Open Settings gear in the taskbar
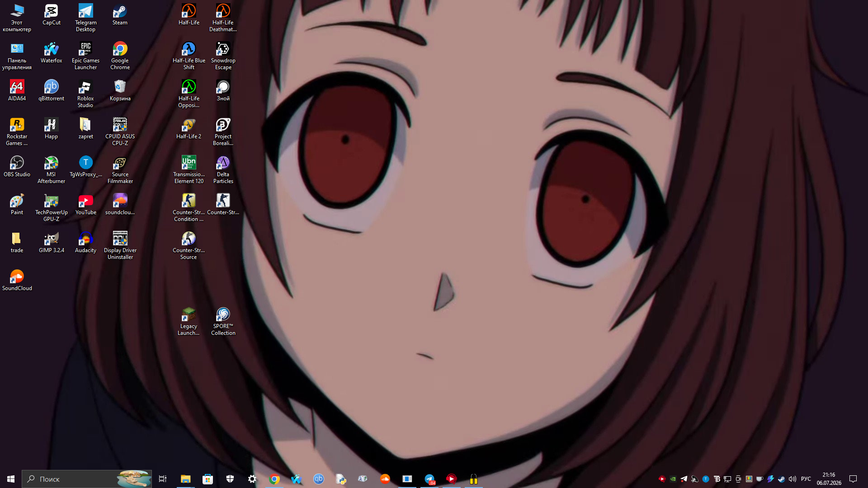 252,479
